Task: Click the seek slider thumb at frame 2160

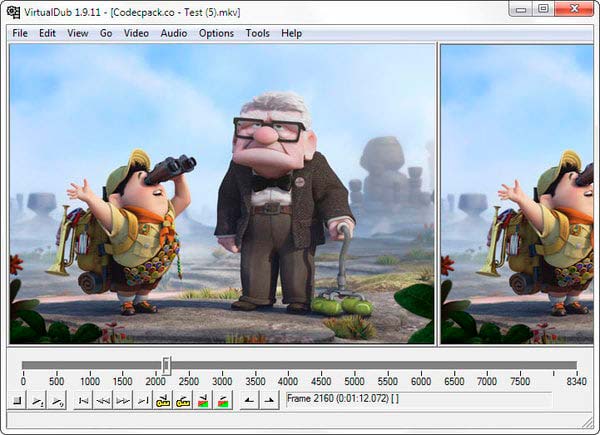Action: point(166,366)
